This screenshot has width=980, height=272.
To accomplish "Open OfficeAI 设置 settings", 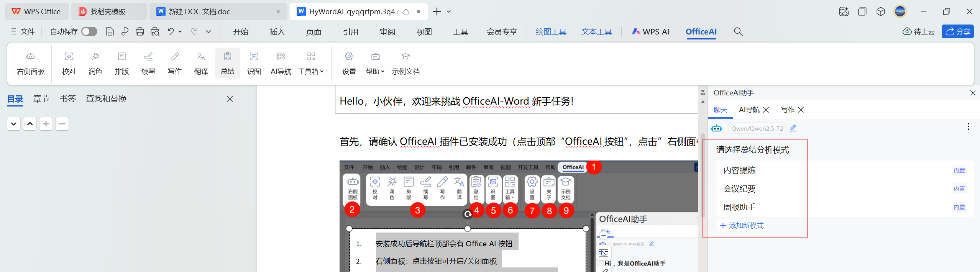I will coord(349,64).
